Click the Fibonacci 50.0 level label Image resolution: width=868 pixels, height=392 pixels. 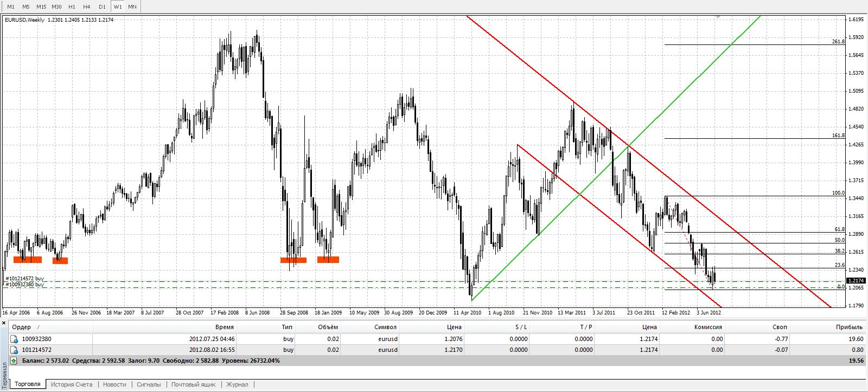[x=840, y=240]
